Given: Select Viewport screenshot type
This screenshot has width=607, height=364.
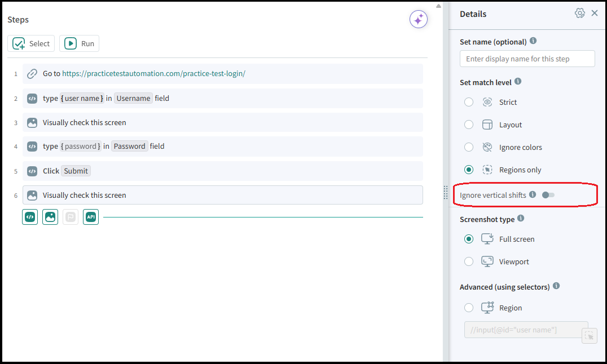Looking at the screenshot, I should [469, 261].
